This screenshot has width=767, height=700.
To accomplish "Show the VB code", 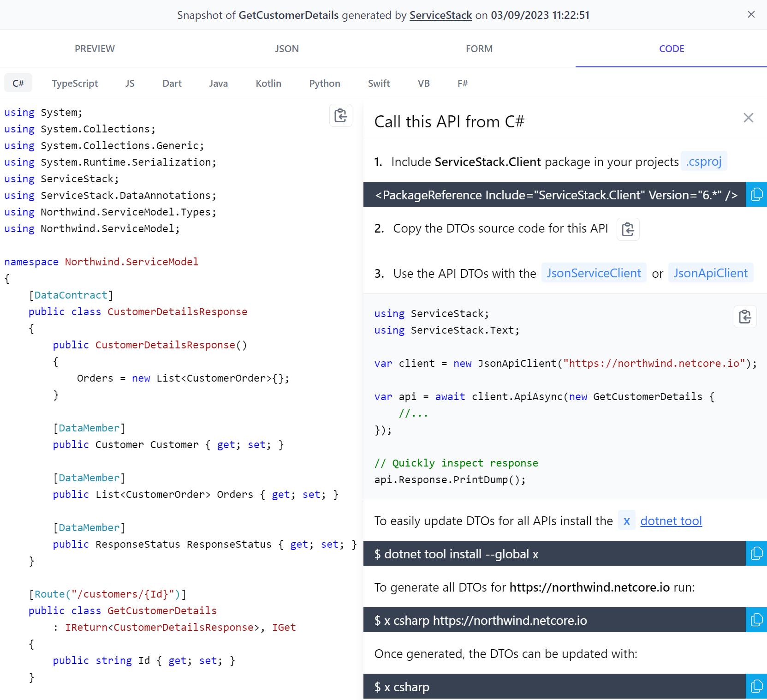I will pyautogui.click(x=423, y=83).
